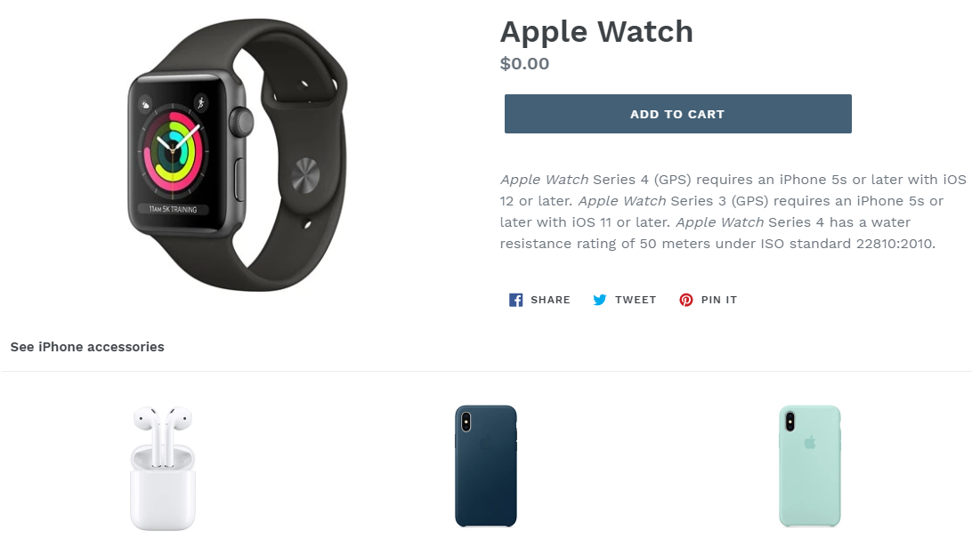Select the SHARE text link
This screenshot has height=539, width=980.
(550, 300)
